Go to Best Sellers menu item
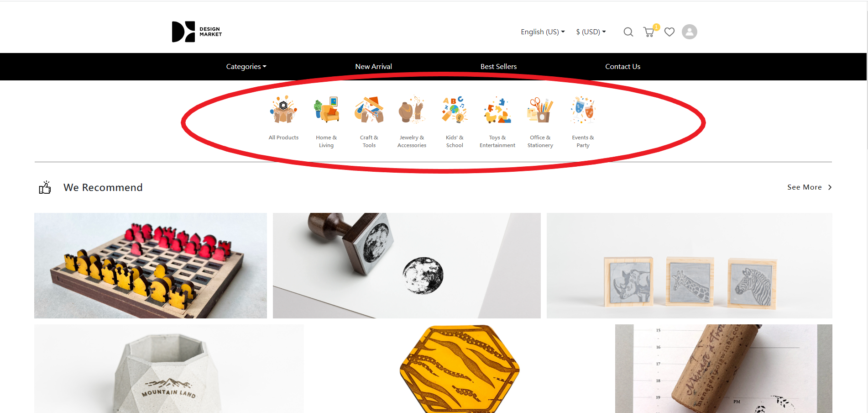The height and width of the screenshot is (413, 868). tap(498, 67)
